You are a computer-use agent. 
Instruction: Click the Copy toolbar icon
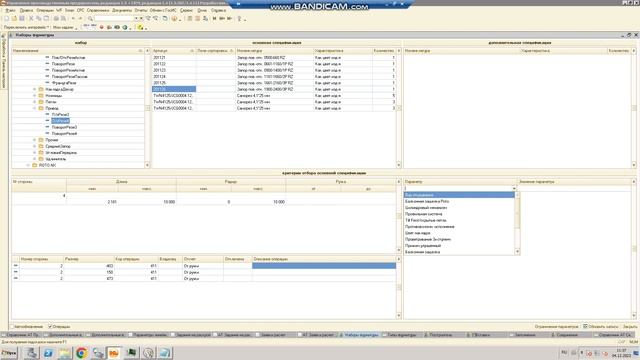39,18
